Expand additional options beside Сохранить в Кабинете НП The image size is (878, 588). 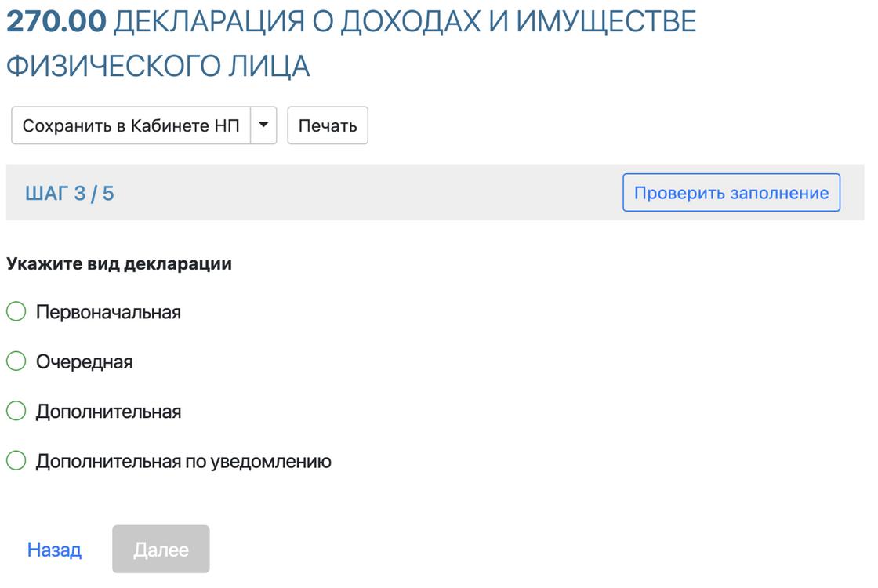click(x=264, y=125)
